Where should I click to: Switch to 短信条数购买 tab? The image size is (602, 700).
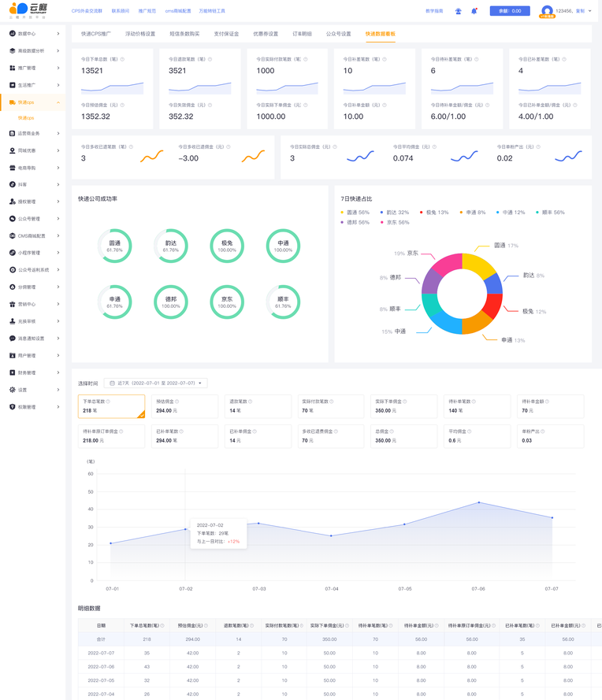[184, 34]
